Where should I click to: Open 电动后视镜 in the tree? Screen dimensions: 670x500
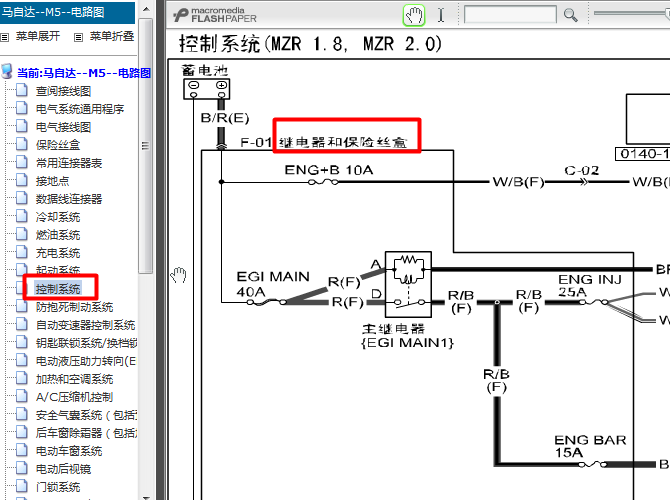point(63,469)
